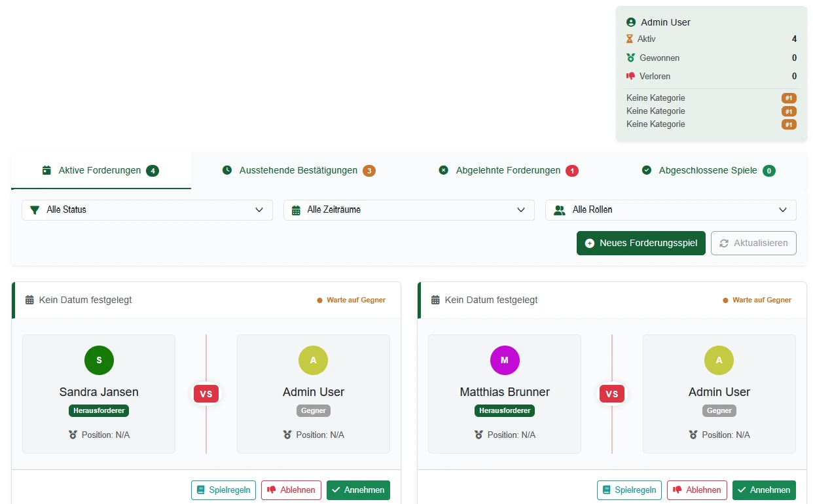Click Sandra Jansen's green avatar circle
Screen dimensions: 813x504
[x=99, y=360]
